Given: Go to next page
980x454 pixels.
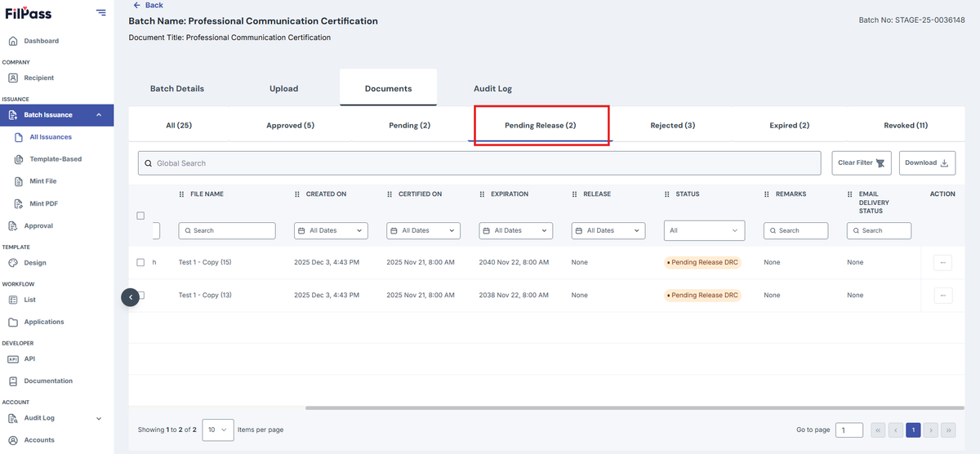Looking at the screenshot, I should coord(931,430).
